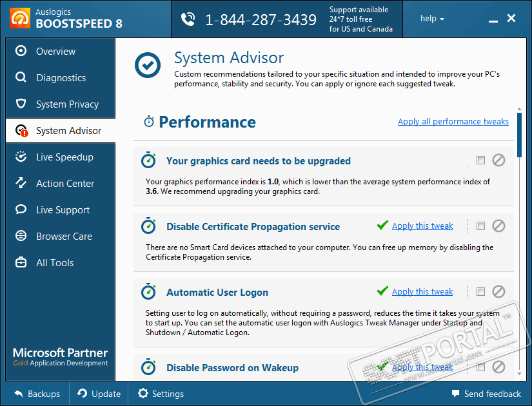Click 'Disable Certificate Propagation service' heading

[x=253, y=227]
